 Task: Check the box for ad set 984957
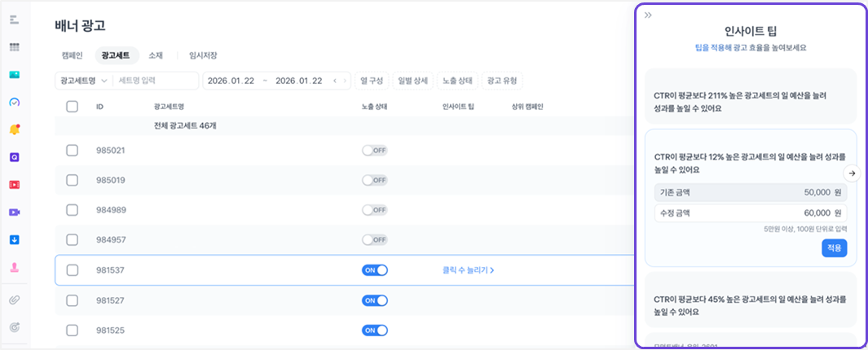[x=72, y=240]
